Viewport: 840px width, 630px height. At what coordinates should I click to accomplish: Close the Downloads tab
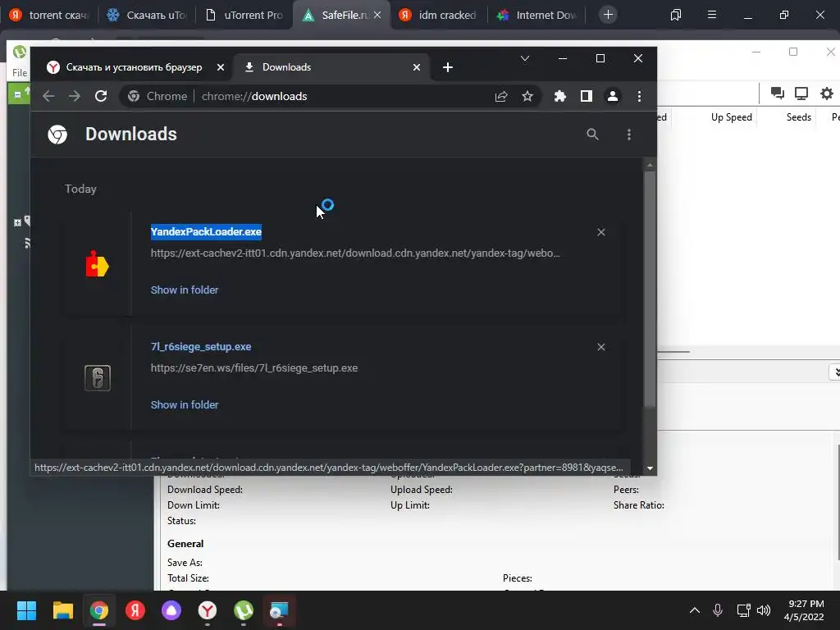click(416, 67)
